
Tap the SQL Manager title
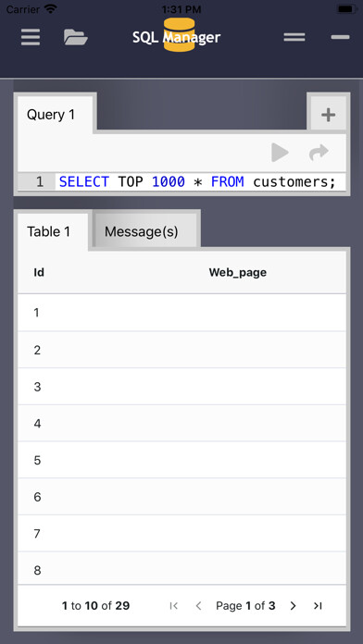coord(176,37)
